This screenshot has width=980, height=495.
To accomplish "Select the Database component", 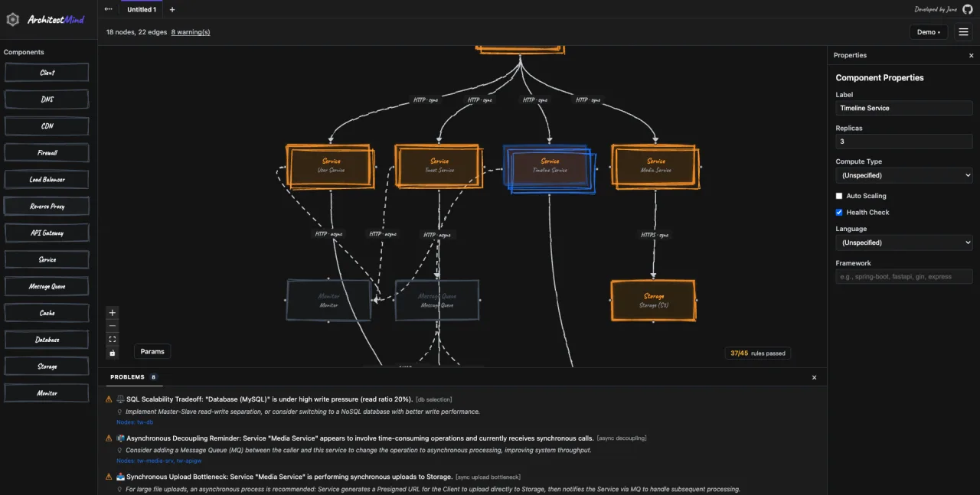I will pos(47,340).
